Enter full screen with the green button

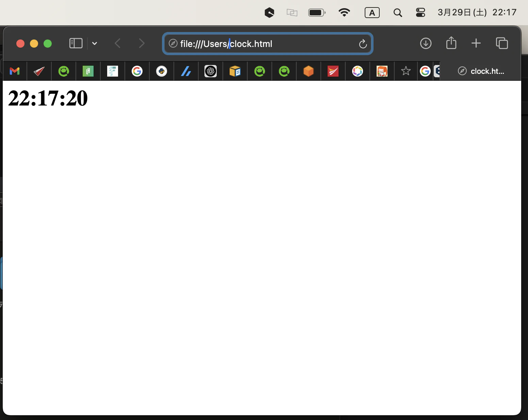[48, 44]
